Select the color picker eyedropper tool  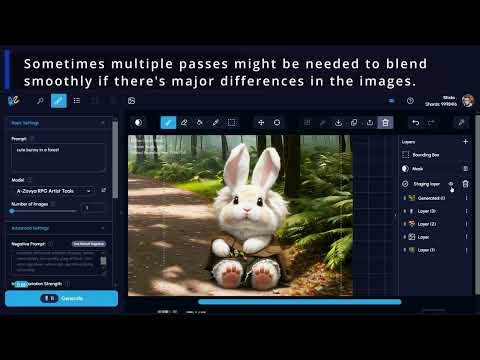216,123
